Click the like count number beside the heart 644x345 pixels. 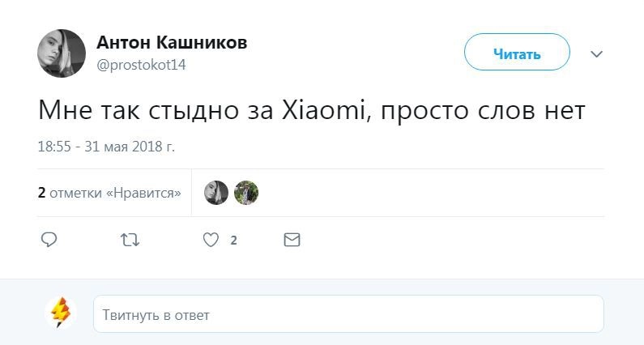pos(233,241)
